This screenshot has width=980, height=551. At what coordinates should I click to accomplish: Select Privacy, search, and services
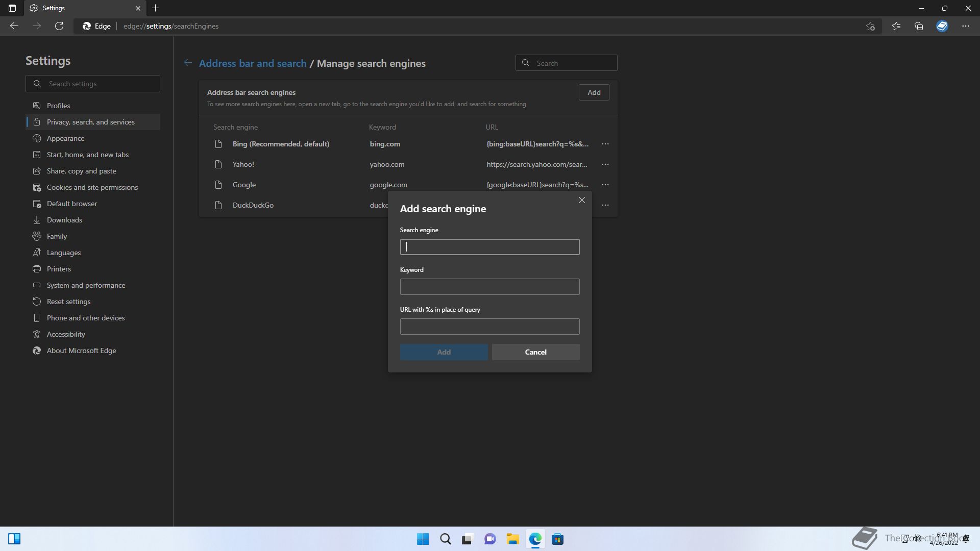click(93, 122)
